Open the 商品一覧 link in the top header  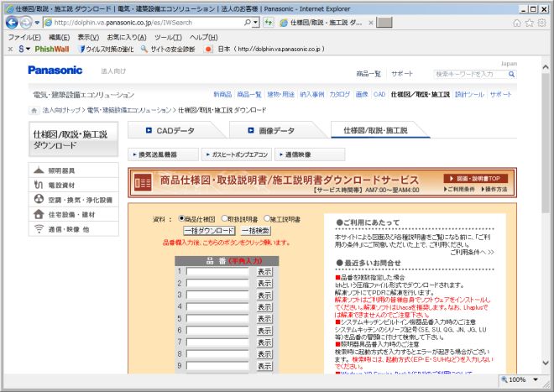tap(368, 74)
